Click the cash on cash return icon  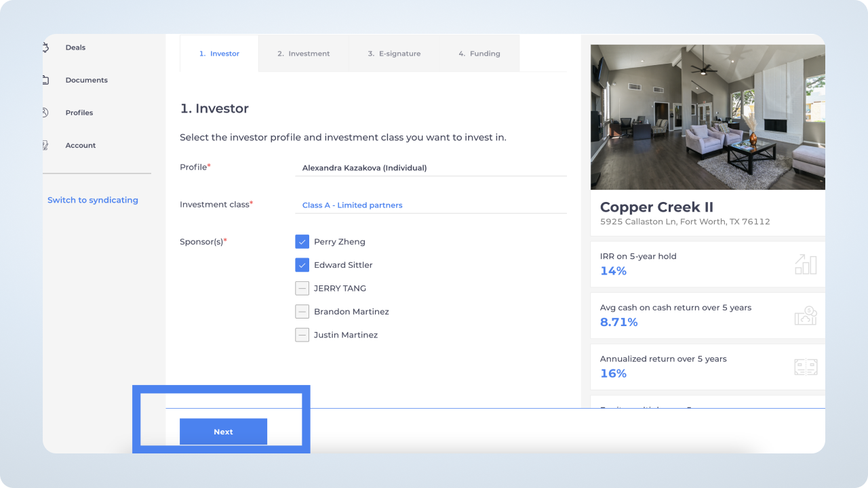click(806, 316)
